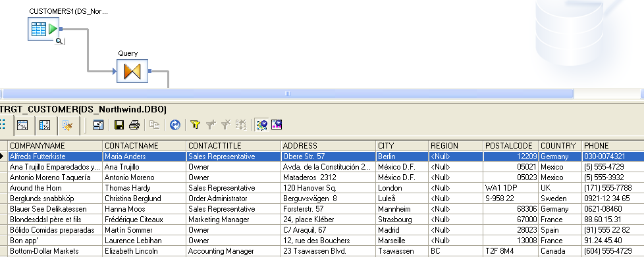Click the Thomas Hardy contact cell
This screenshot has width=644, height=257.
(x=145, y=188)
